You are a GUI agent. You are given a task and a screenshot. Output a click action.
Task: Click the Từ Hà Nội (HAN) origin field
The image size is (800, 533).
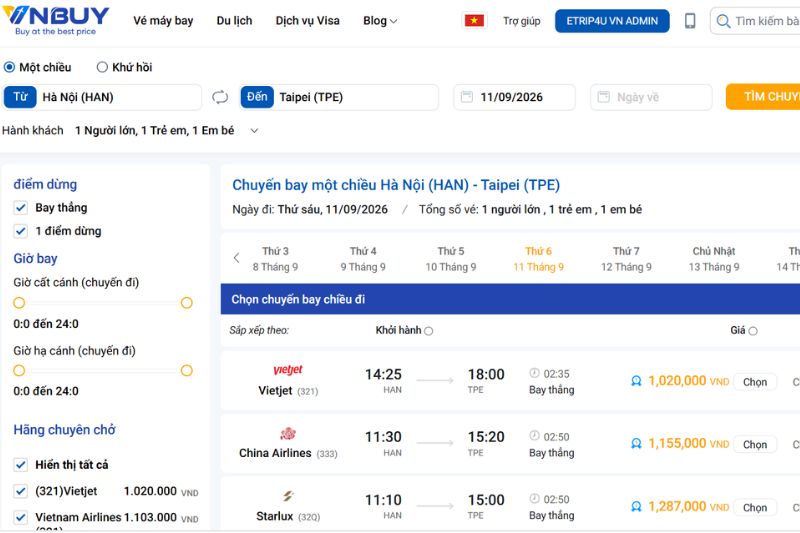102,97
